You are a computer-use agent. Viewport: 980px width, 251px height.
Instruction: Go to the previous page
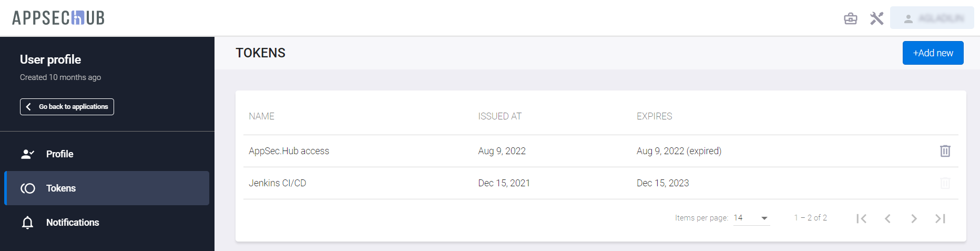[x=887, y=218]
